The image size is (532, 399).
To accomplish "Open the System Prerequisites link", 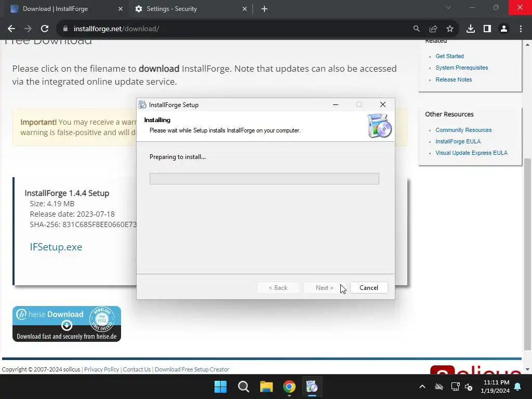I will click(462, 68).
